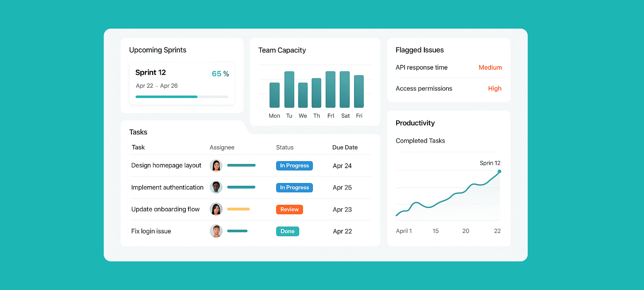
Task: Sort by the Assignee column header
Action: click(x=222, y=147)
